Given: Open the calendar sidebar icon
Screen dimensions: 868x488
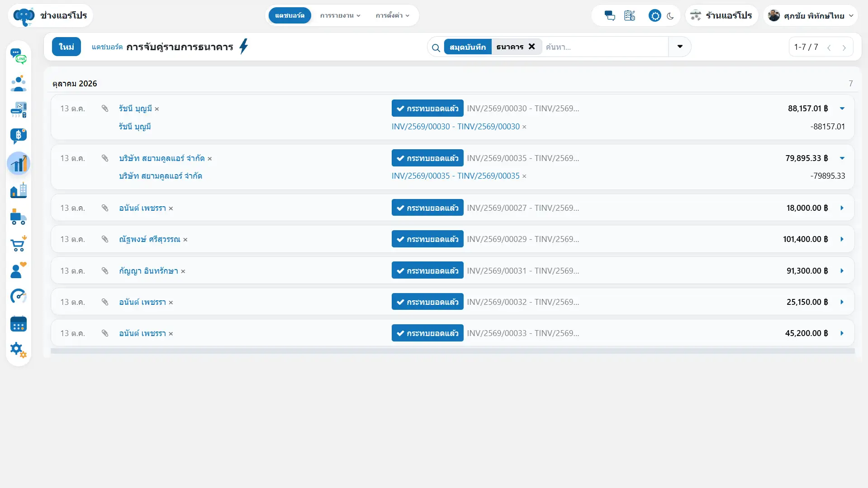Looking at the screenshot, I should 19,324.
